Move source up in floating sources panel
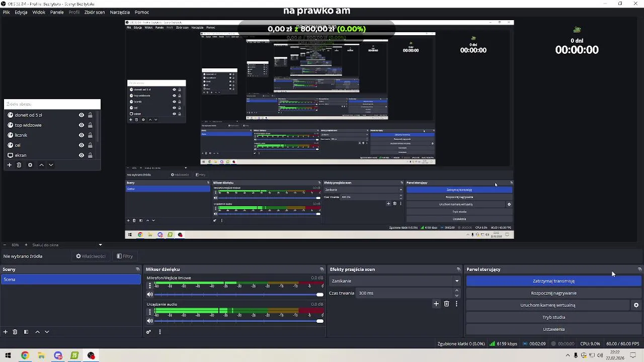The image size is (644, 362). (x=42, y=165)
